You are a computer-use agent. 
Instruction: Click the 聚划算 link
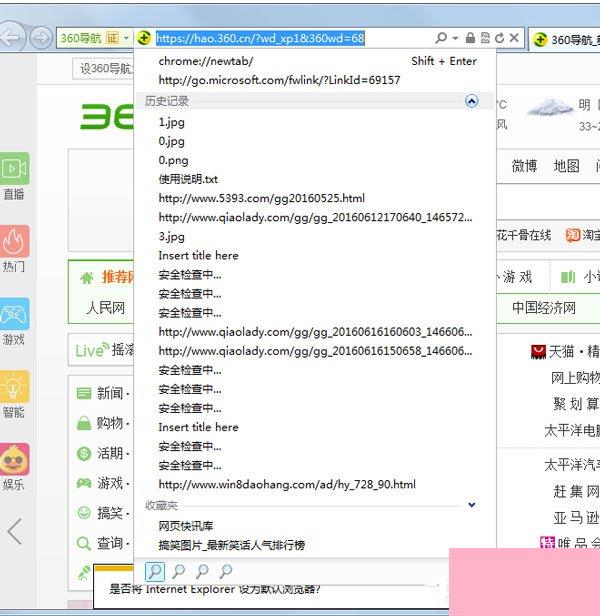(x=576, y=404)
